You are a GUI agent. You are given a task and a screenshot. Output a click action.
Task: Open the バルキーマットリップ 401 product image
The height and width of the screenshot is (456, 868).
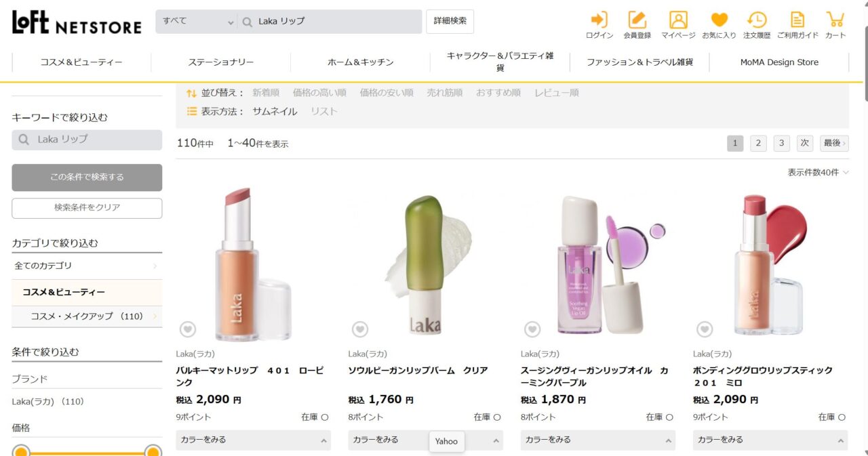point(253,263)
